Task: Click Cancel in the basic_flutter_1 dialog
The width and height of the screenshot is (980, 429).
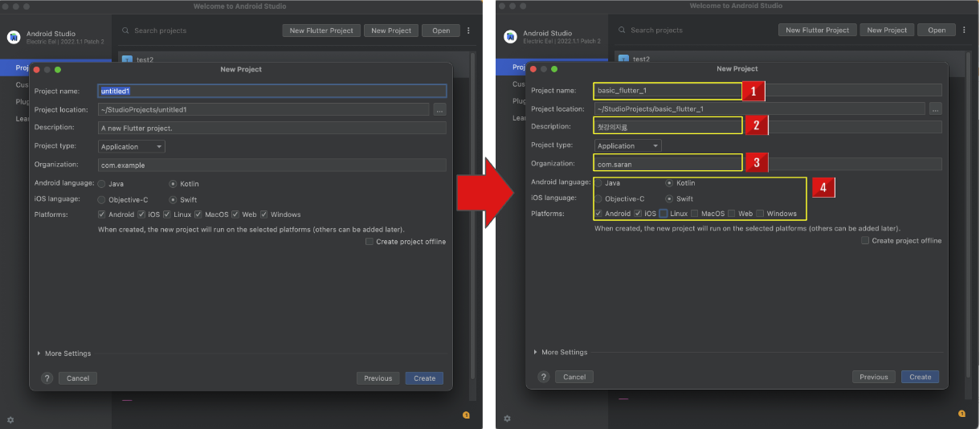Action: coord(574,377)
